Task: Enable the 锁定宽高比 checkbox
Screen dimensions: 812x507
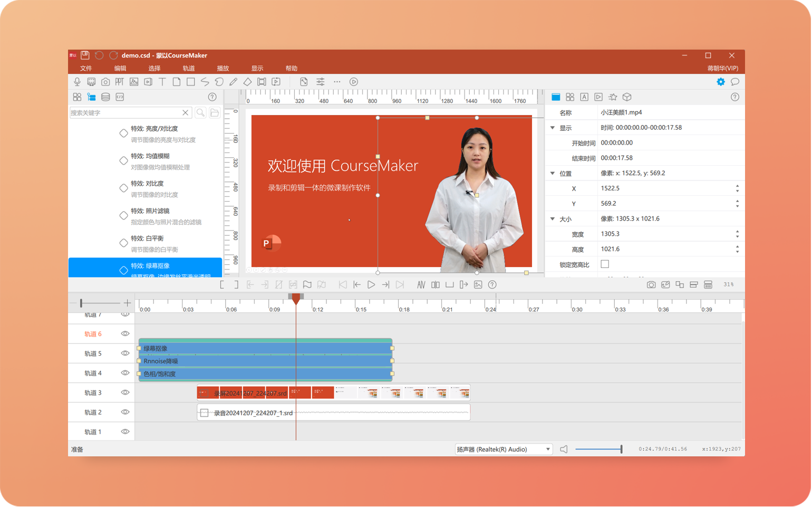Action: 605,264
